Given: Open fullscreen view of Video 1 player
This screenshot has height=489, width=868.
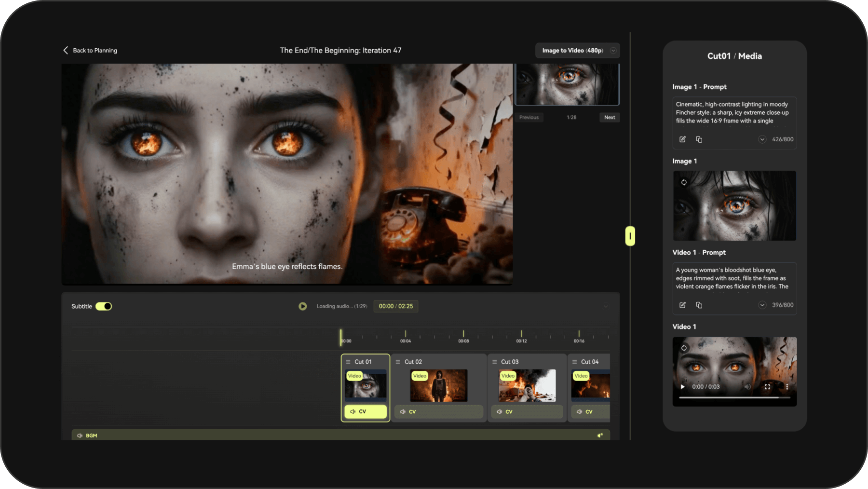Looking at the screenshot, I should [x=769, y=386].
